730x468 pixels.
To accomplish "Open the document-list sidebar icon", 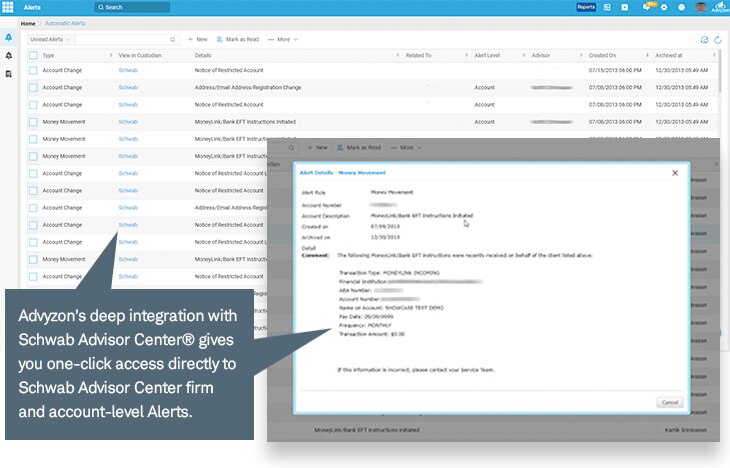I will click(x=8, y=74).
